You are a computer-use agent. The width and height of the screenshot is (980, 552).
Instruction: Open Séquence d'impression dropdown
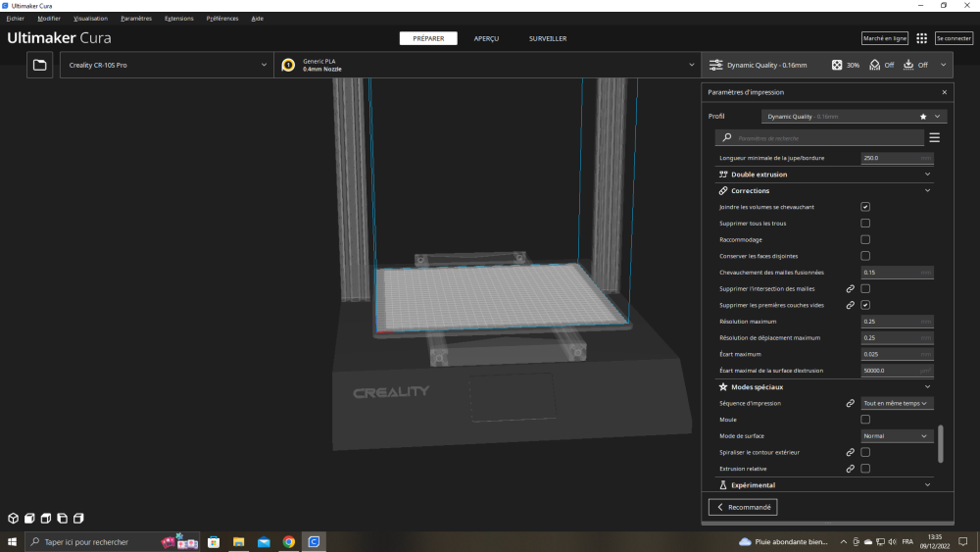click(897, 403)
